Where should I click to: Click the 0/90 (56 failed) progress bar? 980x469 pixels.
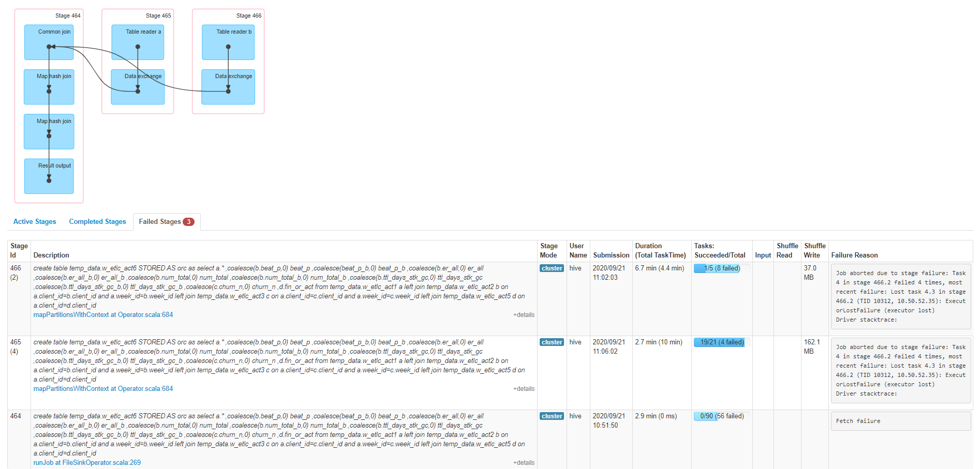click(721, 416)
